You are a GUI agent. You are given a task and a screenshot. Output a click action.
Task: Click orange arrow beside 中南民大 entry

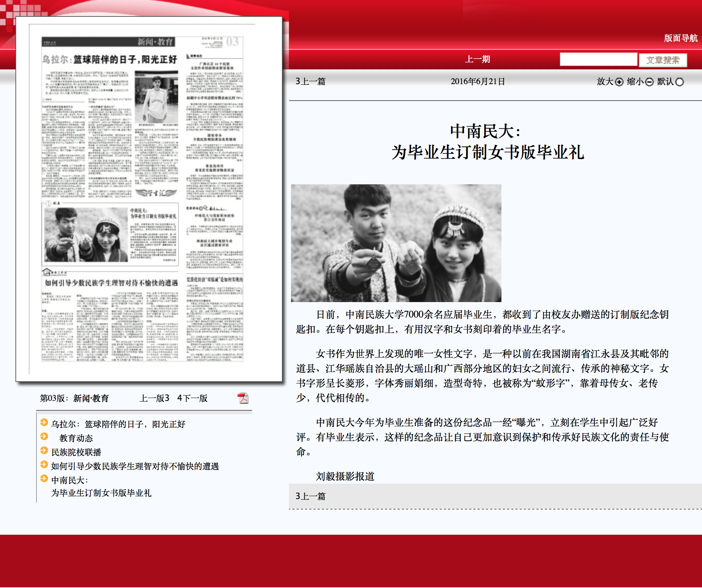pyautogui.click(x=44, y=478)
